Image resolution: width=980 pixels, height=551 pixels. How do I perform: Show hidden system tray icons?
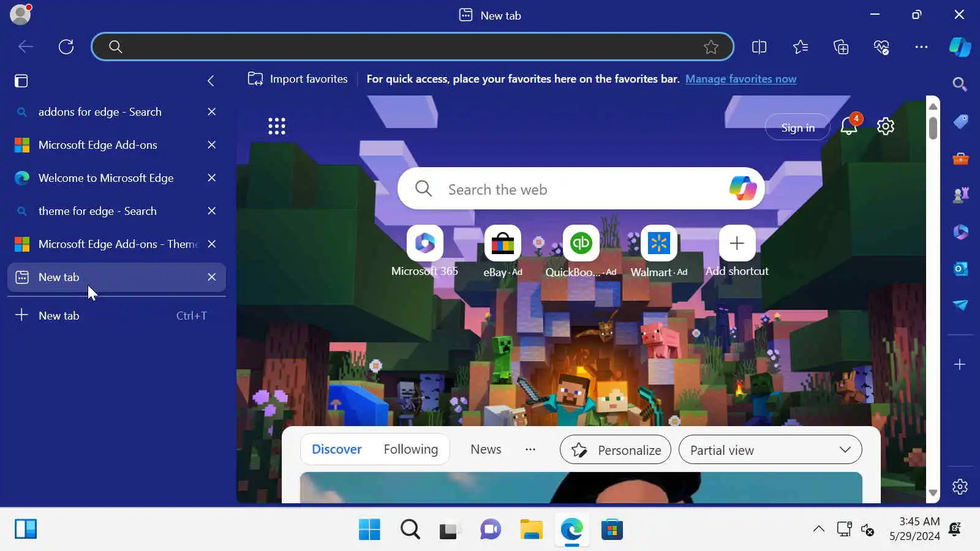pyautogui.click(x=818, y=529)
